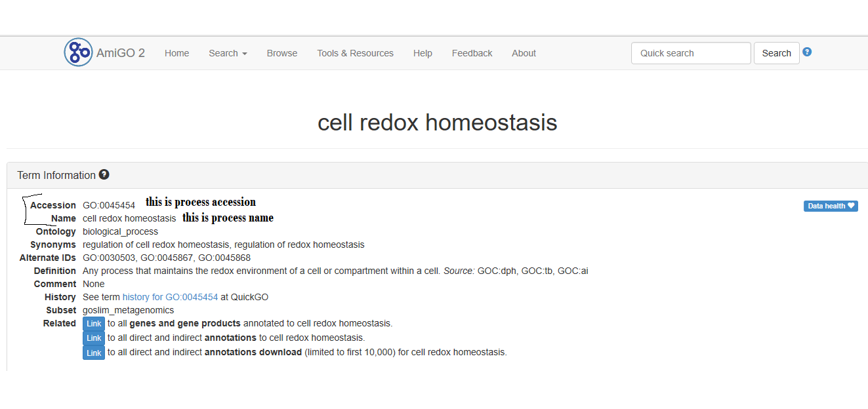The width and height of the screenshot is (868, 409).
Task: Focus the Quick search field
Action: point(690,53)
